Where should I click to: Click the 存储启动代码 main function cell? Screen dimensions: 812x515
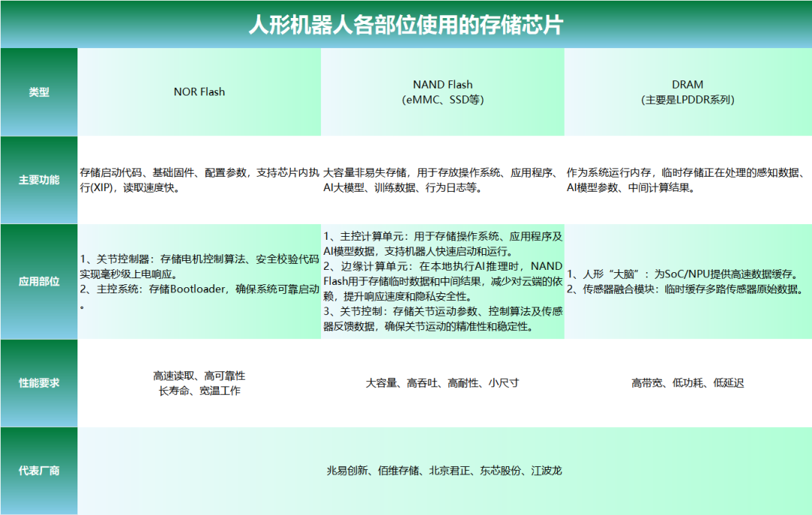199,180
